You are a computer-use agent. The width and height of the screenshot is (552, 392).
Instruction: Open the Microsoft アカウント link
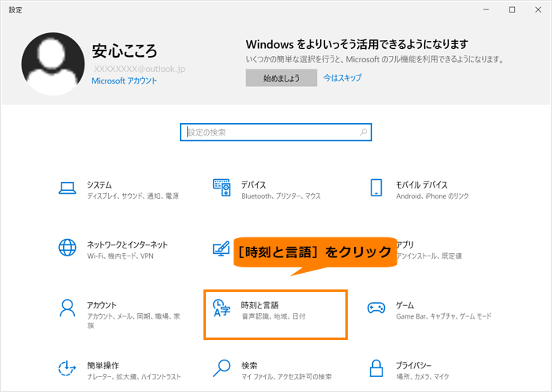(x=125, y=80)
